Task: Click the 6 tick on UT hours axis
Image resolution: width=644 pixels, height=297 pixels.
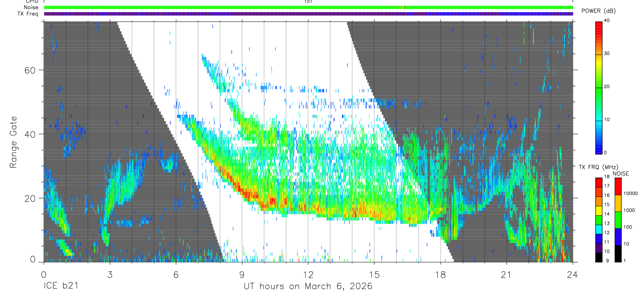Action: [x=176, y=274]
